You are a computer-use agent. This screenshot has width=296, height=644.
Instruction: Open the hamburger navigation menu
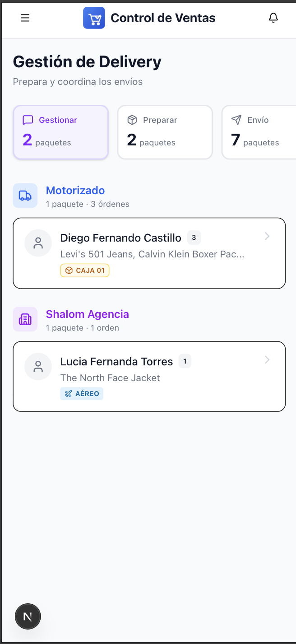(25, 18)
